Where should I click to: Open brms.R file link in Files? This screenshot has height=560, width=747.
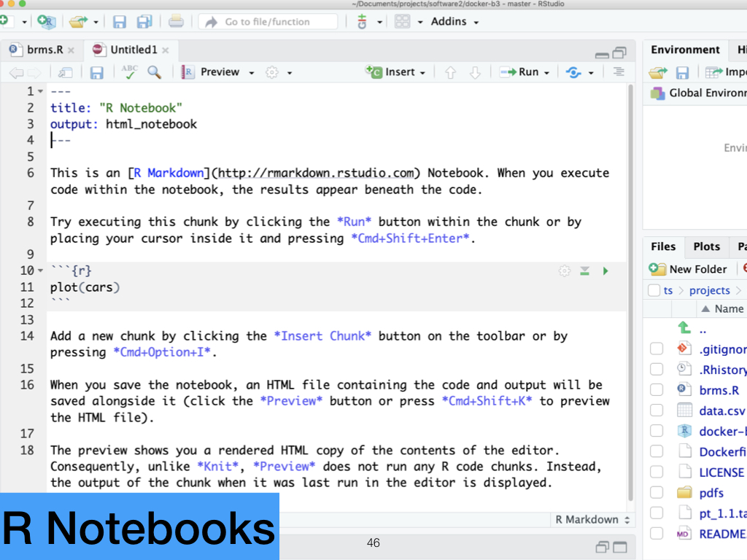click(x=719, y=390)
